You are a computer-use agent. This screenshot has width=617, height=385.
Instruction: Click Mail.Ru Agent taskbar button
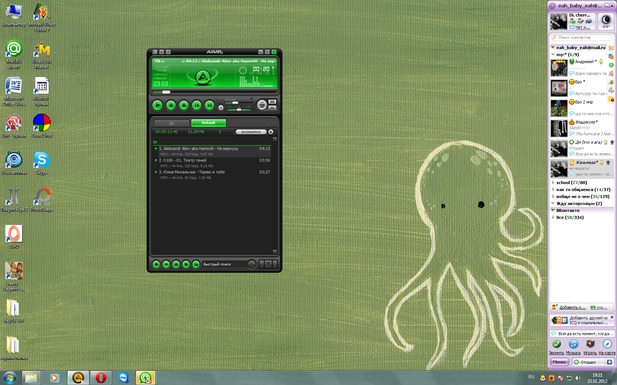(x=146, y=378)
